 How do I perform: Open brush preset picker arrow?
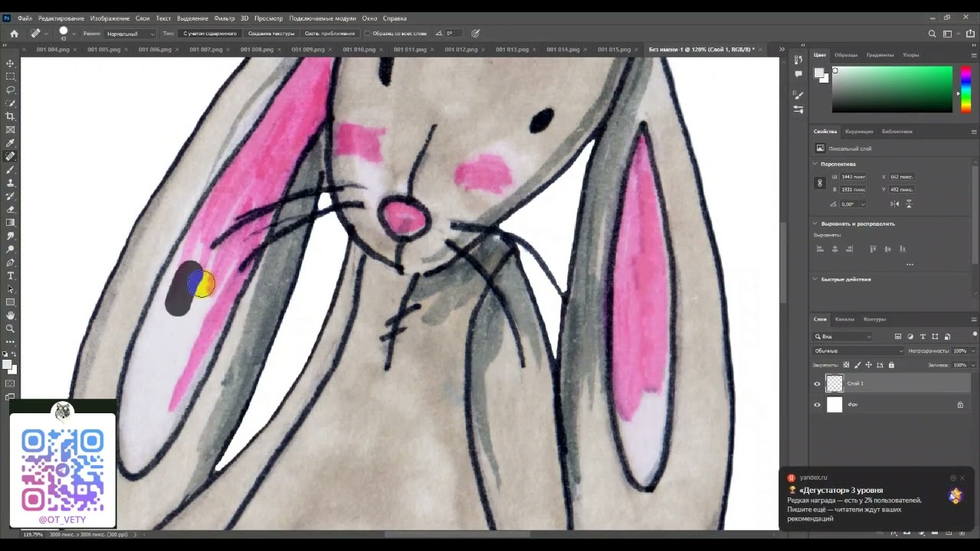coord(74,34)
